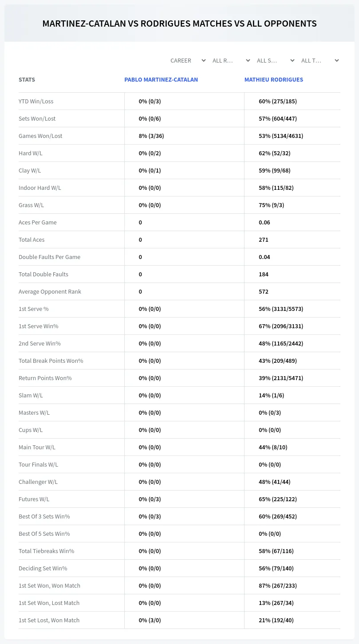Expand the ALL T... filter dropdown
The height and width of the screenshot is (644, 359).
(x=320, y=60)
